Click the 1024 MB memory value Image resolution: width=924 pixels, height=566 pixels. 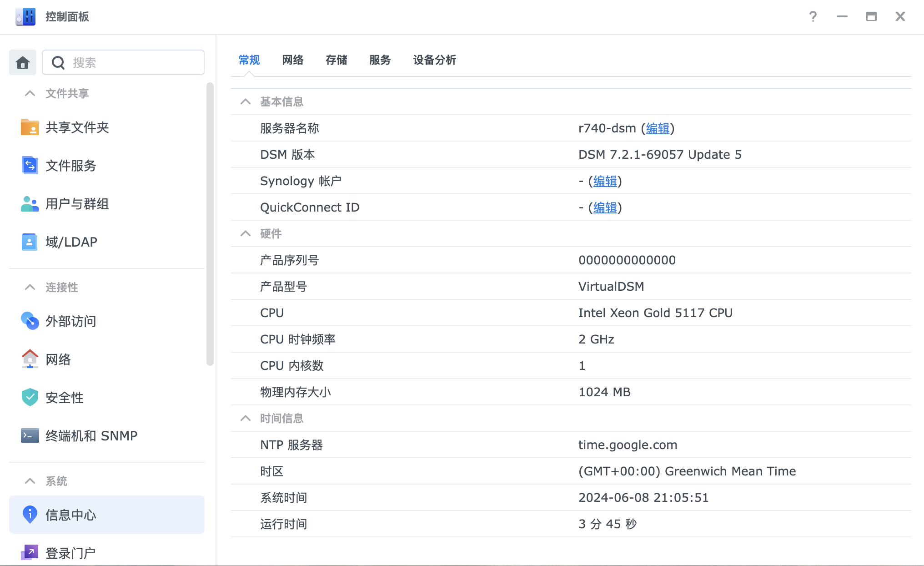tap(604, 393)
